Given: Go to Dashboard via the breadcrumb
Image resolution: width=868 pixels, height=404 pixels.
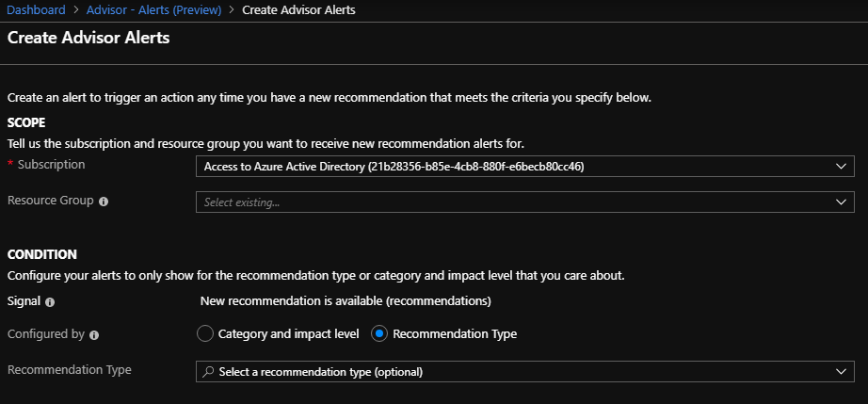Looking at the screenshot, I should pos(36,10).
